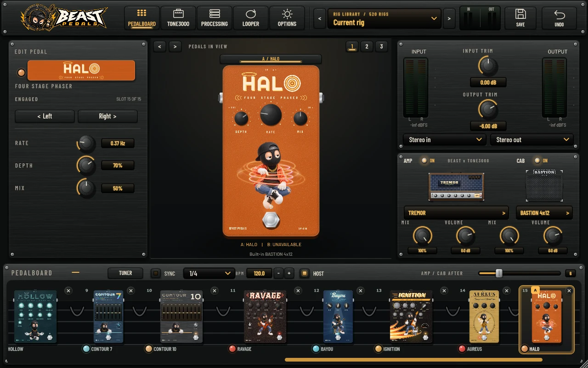Expand the Current rig library dropdown

click(x=384, y=18)
